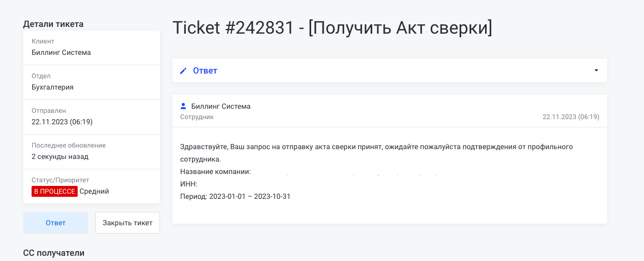Image resolution: width=644 pixels, height=261 pixels.
Task: Click the CC получатели section heading
Action: pos(54,253)
